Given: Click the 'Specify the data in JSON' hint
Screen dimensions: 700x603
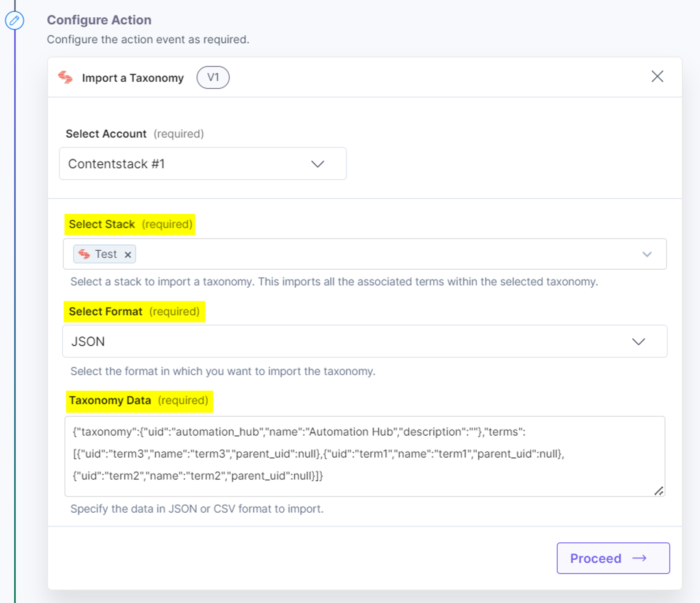Looking at the screenshot, I should pos(197,509).
